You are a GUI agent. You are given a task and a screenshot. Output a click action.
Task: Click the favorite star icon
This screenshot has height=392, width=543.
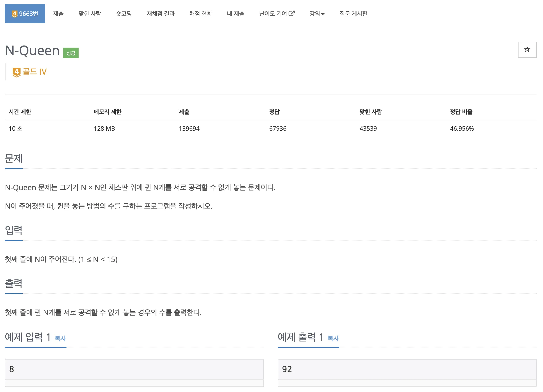pyautogui.click(x=527, y=49)
